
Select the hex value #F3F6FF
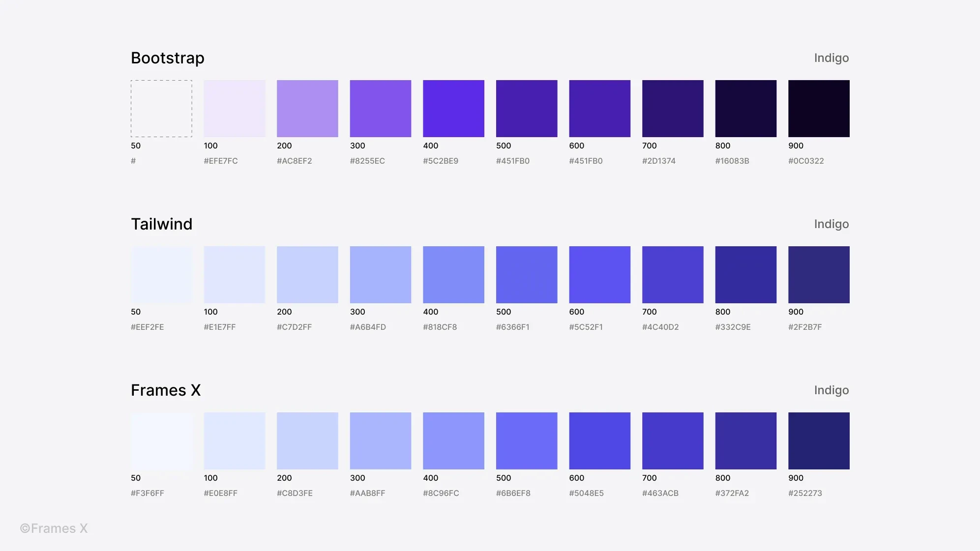(148, 493)
